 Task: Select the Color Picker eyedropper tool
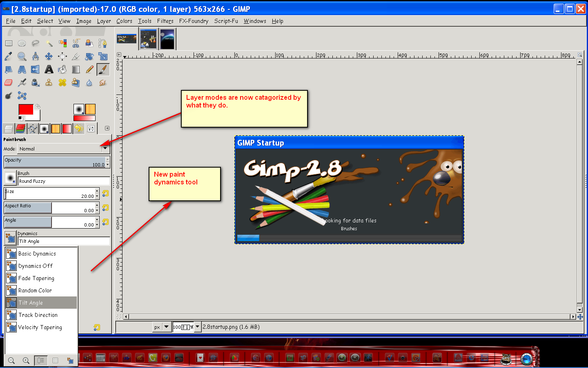click(x=9, y=56)
